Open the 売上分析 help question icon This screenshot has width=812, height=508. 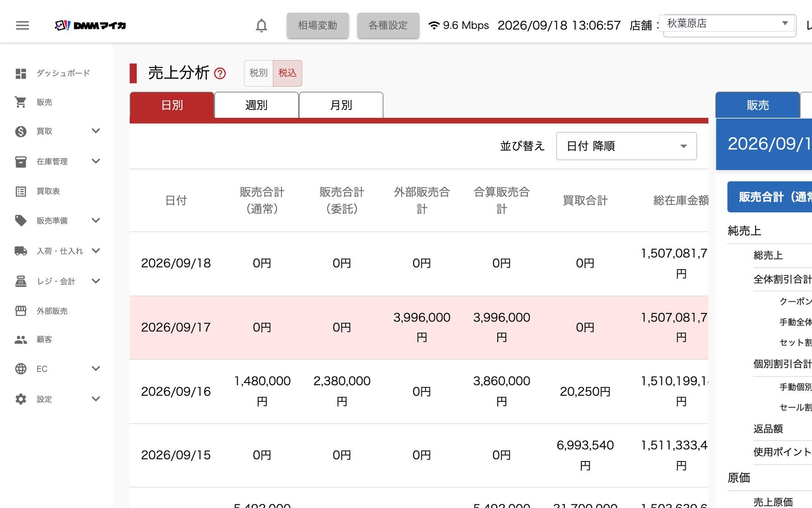pyautogui.click(x=220, y=73)
